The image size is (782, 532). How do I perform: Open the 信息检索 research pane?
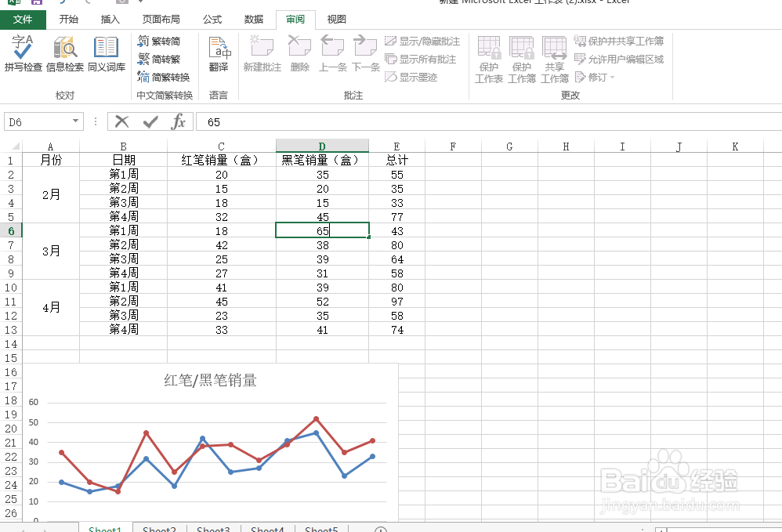(65, 56)
